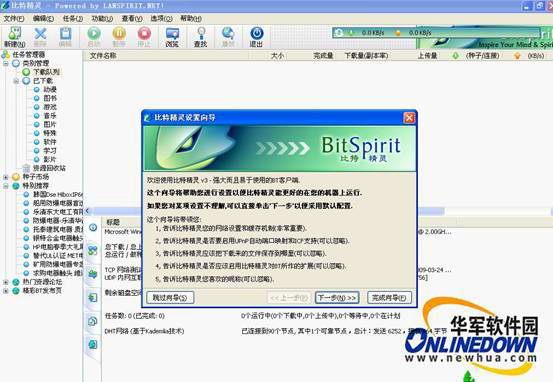Click the globe search icon beside 查找

click(x=228, y=34)
